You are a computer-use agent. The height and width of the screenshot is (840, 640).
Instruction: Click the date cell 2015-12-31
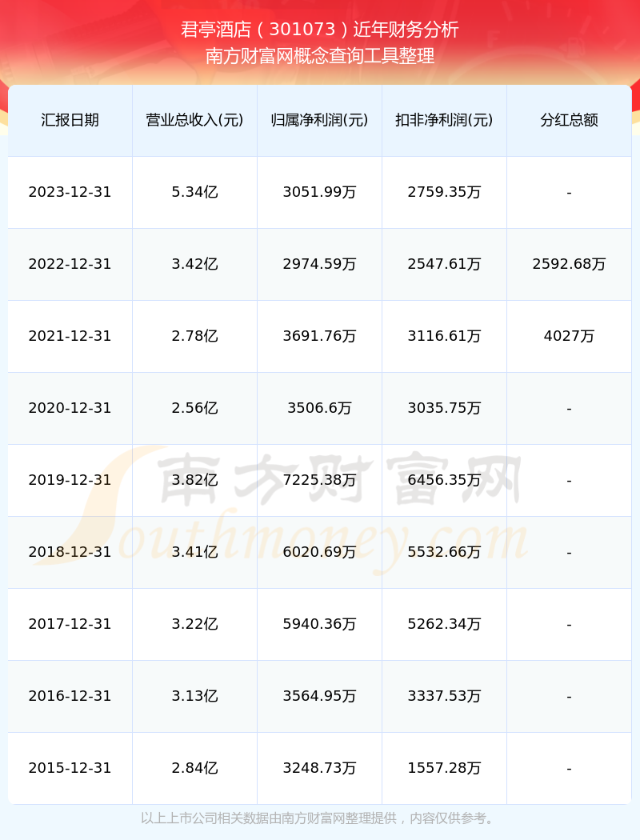70,768
